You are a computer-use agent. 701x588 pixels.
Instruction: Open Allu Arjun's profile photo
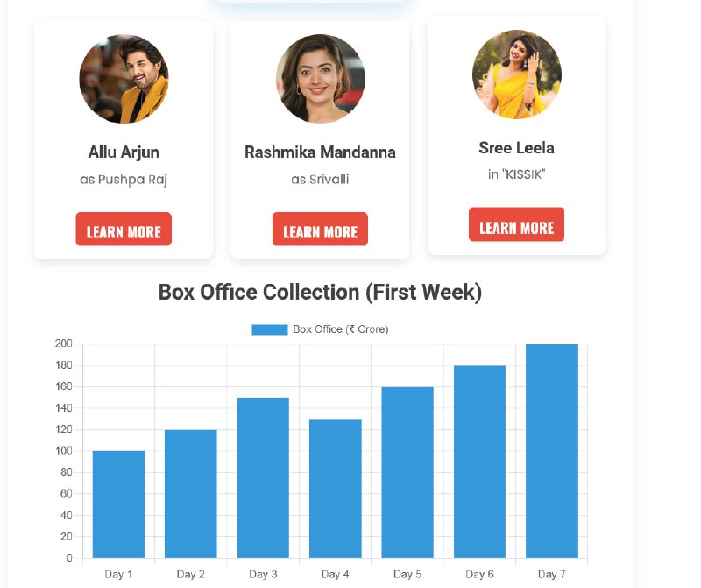click(124, 79)
